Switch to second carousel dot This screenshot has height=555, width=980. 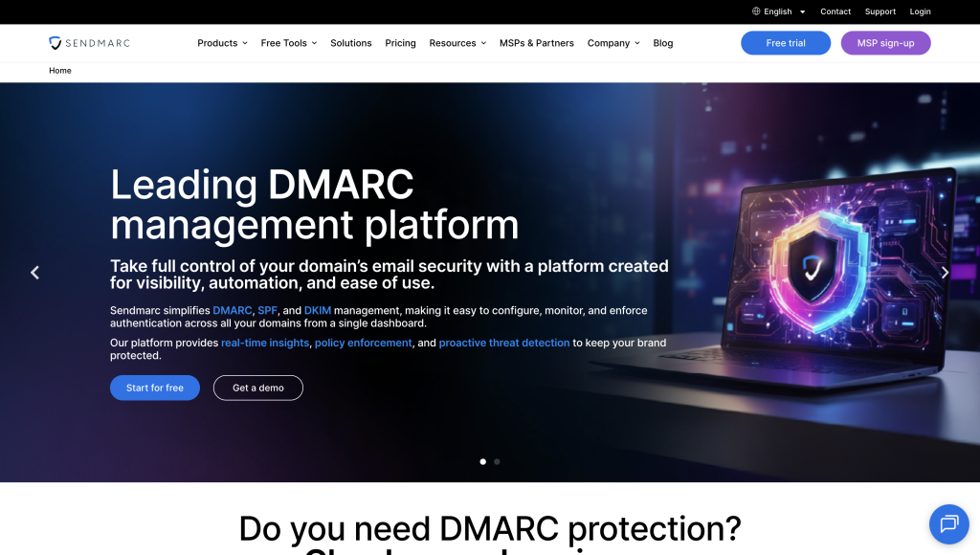497,461
